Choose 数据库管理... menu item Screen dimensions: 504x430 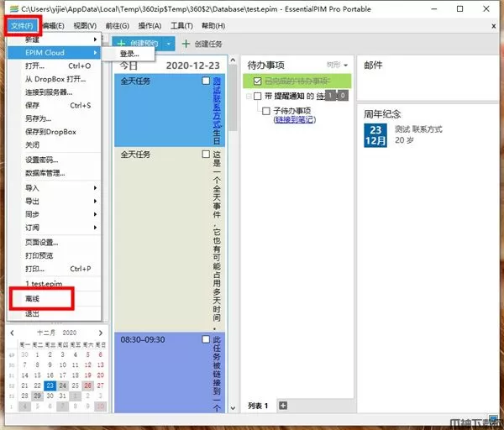[x=54, y=173]
